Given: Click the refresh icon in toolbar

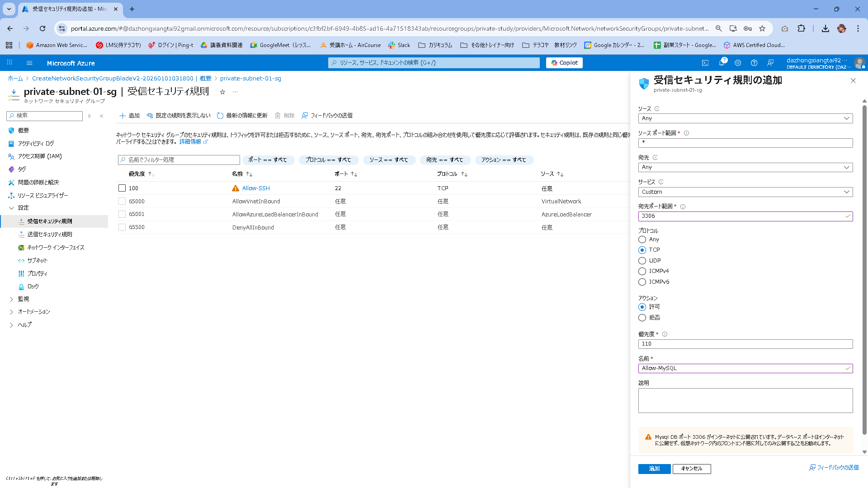Looking at the screenshot, I should tap(220, 116).
